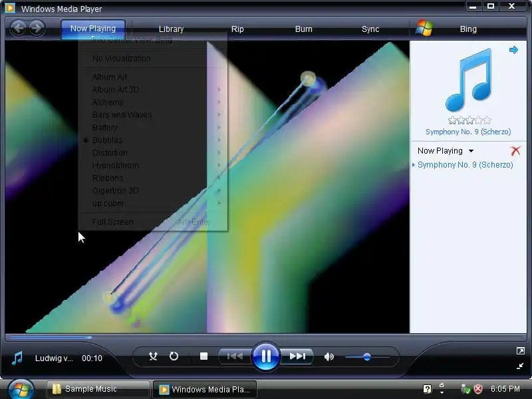Click the Ludwig v... artist text
This screenshot has height=399, width=532.
tap(54, 358)
